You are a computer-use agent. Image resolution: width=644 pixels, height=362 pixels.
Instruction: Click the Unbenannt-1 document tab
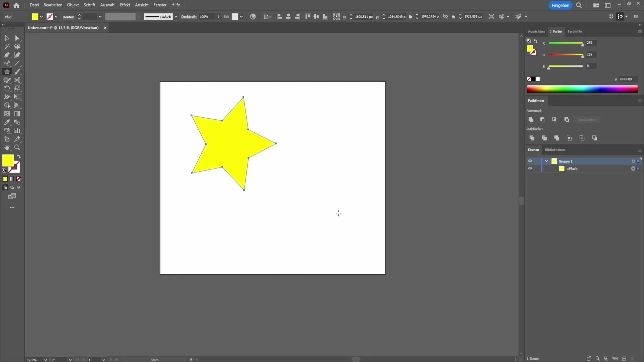click(63, 28)
